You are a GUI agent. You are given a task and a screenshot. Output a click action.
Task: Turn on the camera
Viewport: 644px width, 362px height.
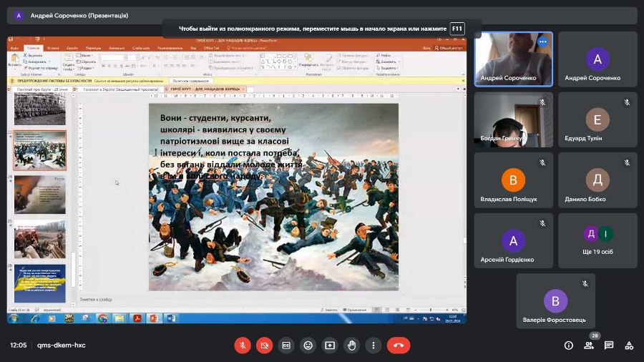tap(264, 345)
